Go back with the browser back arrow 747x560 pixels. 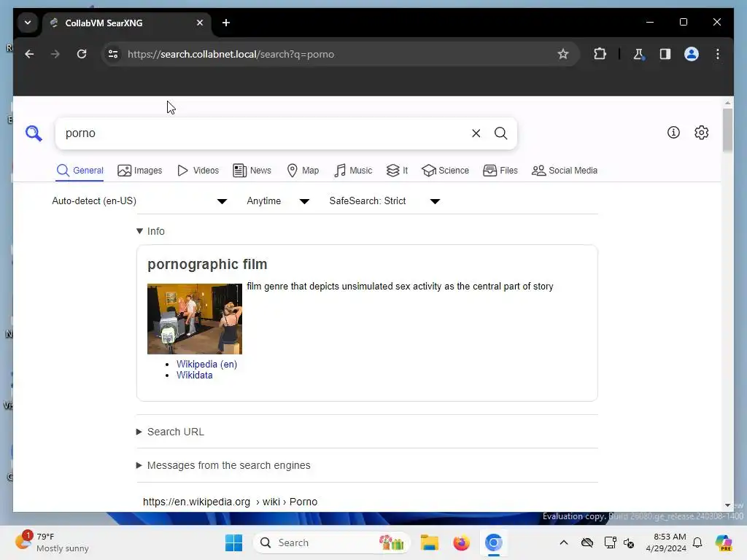point(29,54)
